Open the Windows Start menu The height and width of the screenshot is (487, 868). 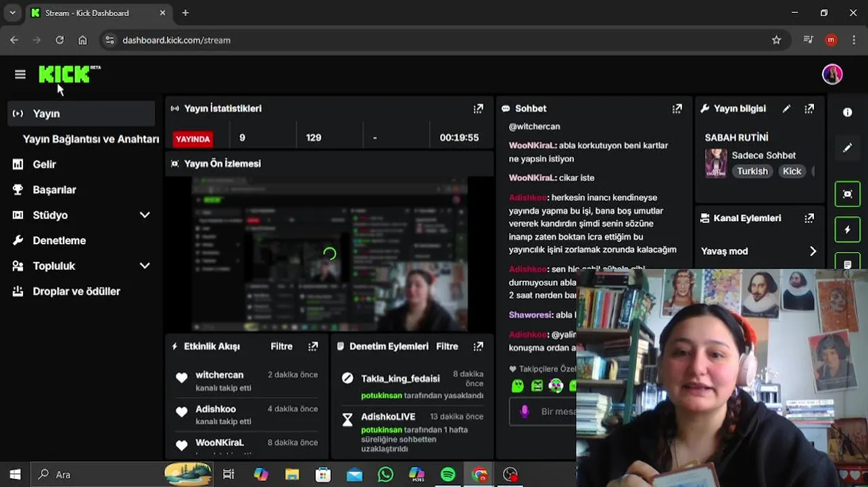tap(15, 474)
